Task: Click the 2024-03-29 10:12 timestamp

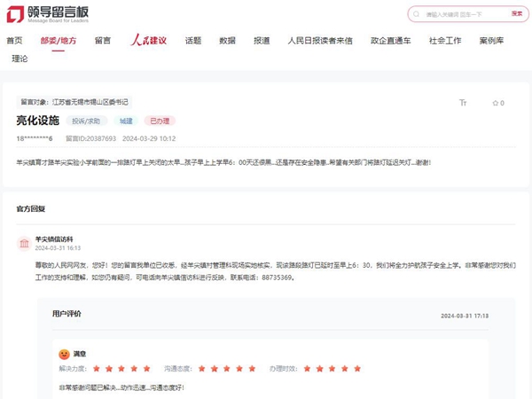Action: (x=149, y=138)
